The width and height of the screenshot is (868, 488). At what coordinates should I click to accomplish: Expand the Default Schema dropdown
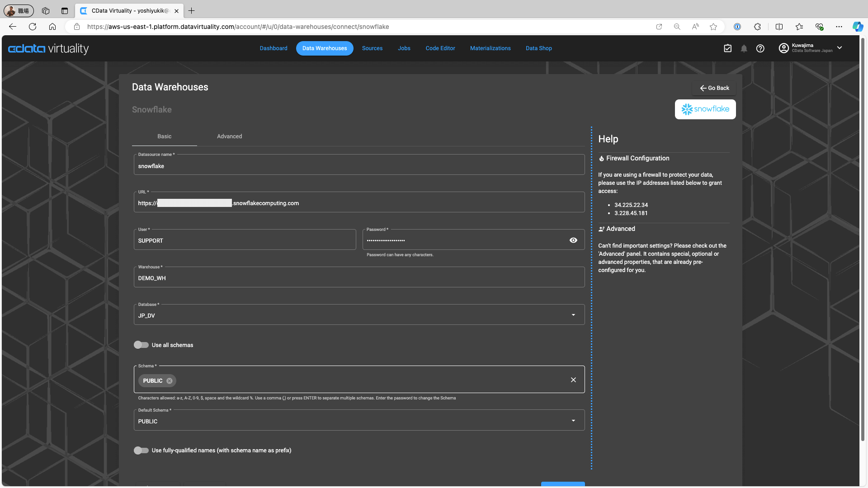(x=573, y=421)
